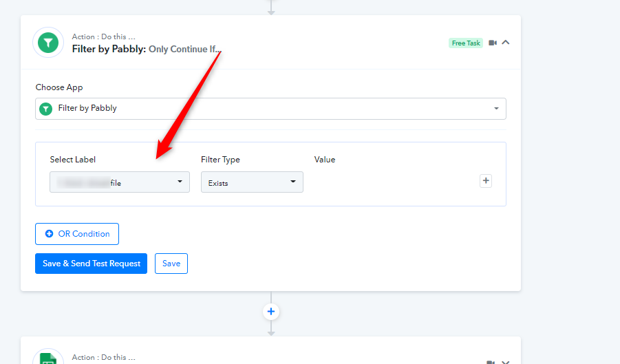Add an OR Condition
620x364 pixels.
coord(77,234)
